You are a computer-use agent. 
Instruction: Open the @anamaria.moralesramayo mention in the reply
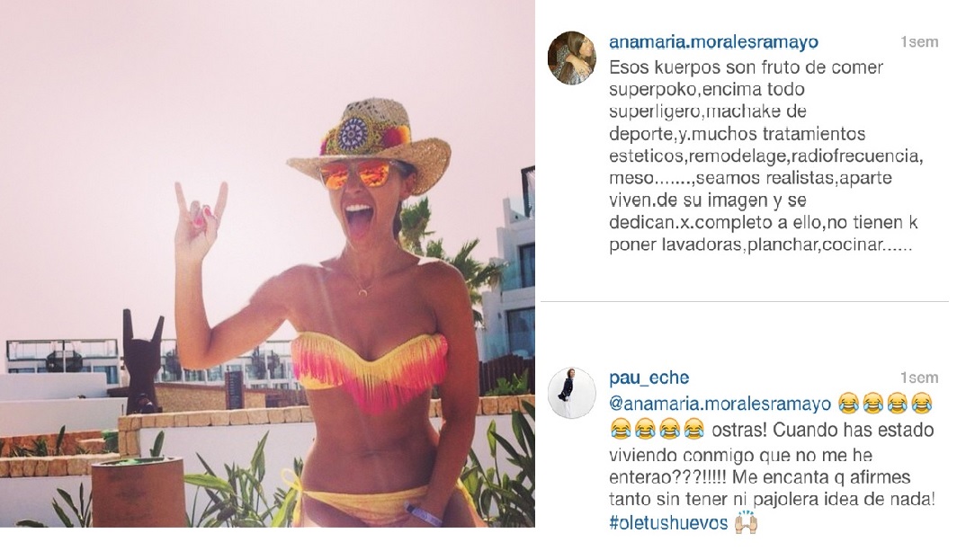pos(720,404)
